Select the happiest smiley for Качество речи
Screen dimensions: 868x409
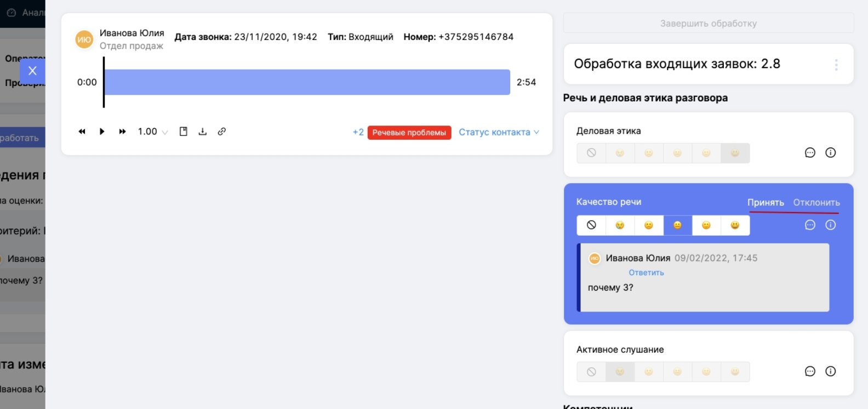(x=735, y=225)
